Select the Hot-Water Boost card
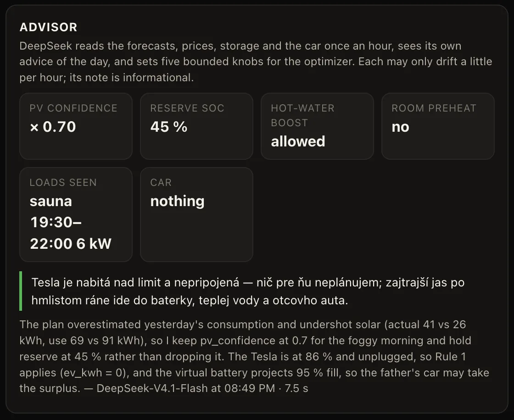514x420 pixels. (317, 126)
